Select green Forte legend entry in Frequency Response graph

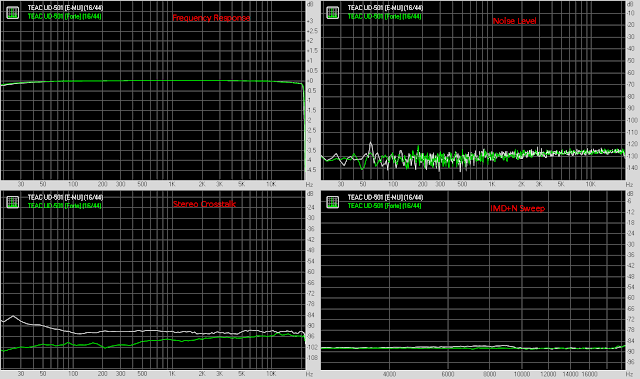tap(64, 16)
